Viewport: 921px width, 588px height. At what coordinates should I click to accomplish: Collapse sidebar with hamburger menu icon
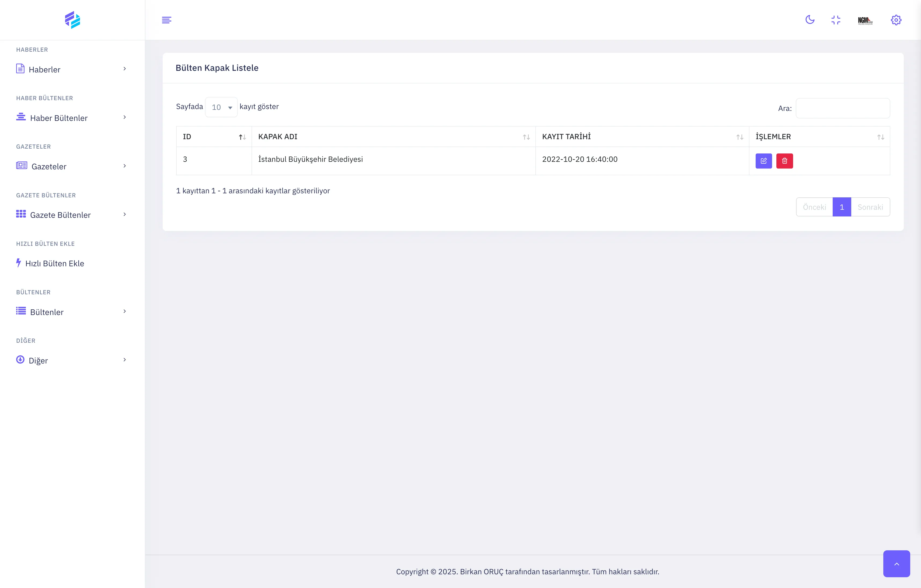tap(166, 20)
